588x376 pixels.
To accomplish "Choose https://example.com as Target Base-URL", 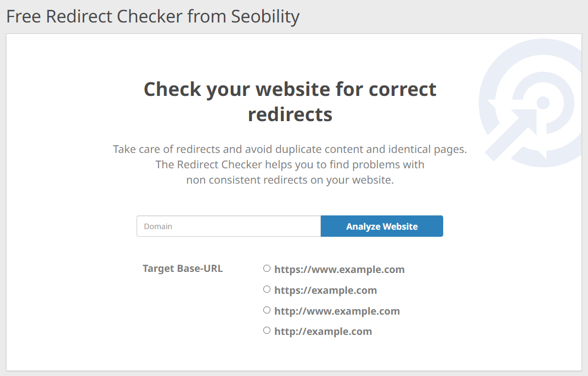I will (x=267, y=289).
